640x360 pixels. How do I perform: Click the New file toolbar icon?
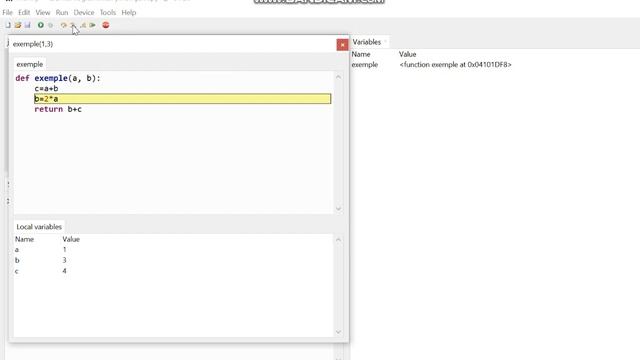(8, 25)
